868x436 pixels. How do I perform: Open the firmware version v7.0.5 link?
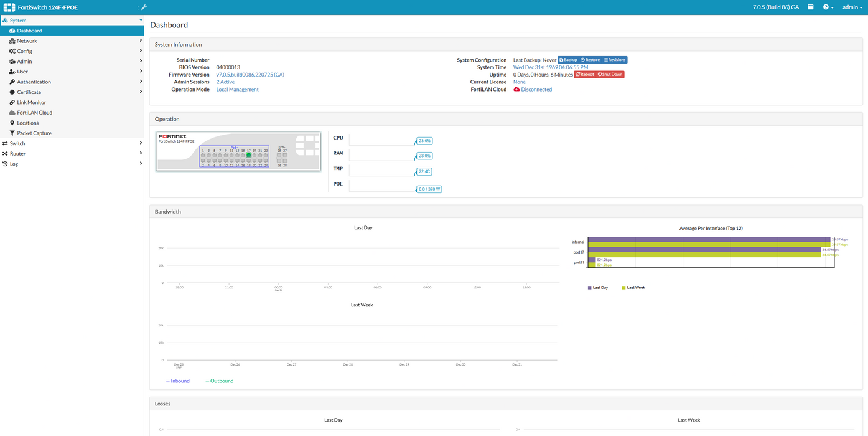pos(250,75)
